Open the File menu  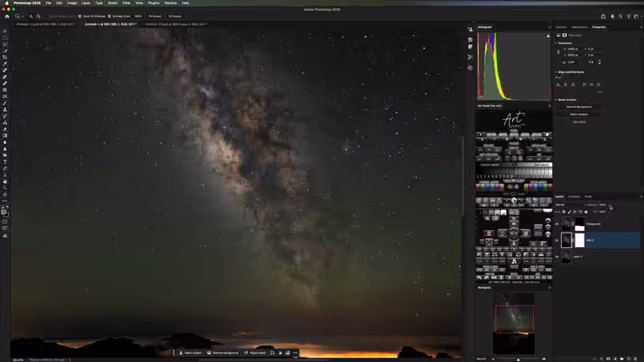[x=48, y=3]
